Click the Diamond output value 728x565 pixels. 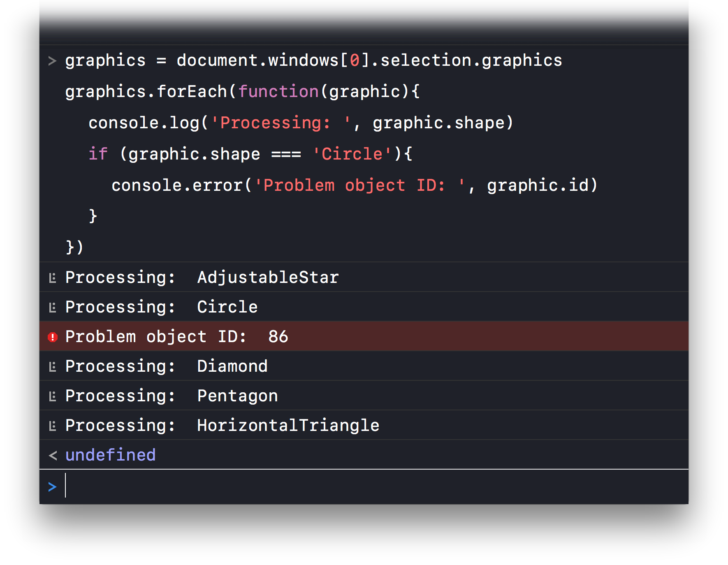click(x=232, y=366)
